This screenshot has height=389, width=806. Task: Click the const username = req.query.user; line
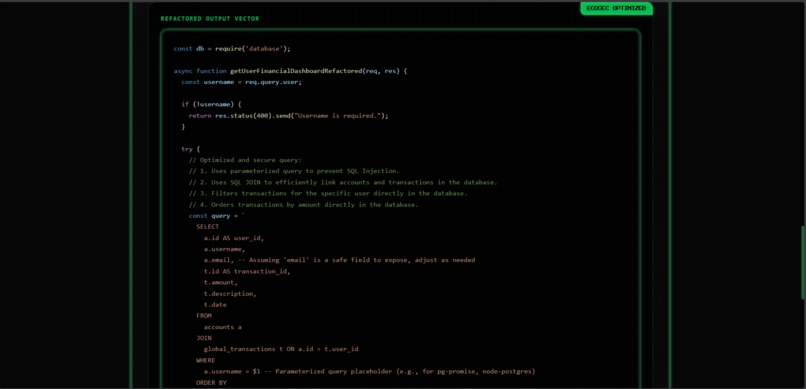242,82
